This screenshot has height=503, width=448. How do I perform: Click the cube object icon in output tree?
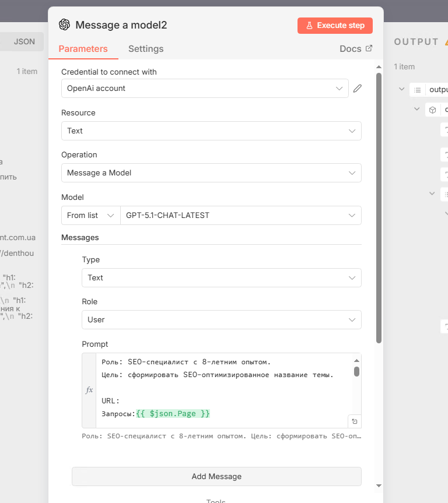(x=433, y=110)
